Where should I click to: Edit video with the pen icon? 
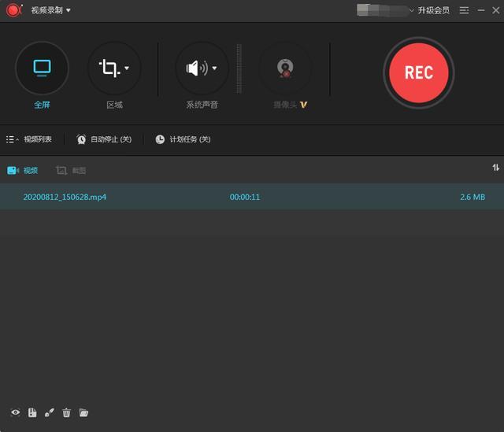(x=50, y=412)
